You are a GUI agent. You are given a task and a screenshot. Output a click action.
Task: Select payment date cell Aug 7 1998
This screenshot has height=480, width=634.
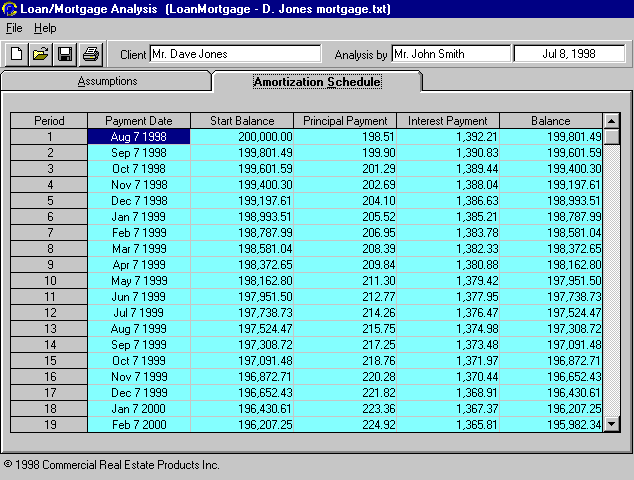coord(139,137)
